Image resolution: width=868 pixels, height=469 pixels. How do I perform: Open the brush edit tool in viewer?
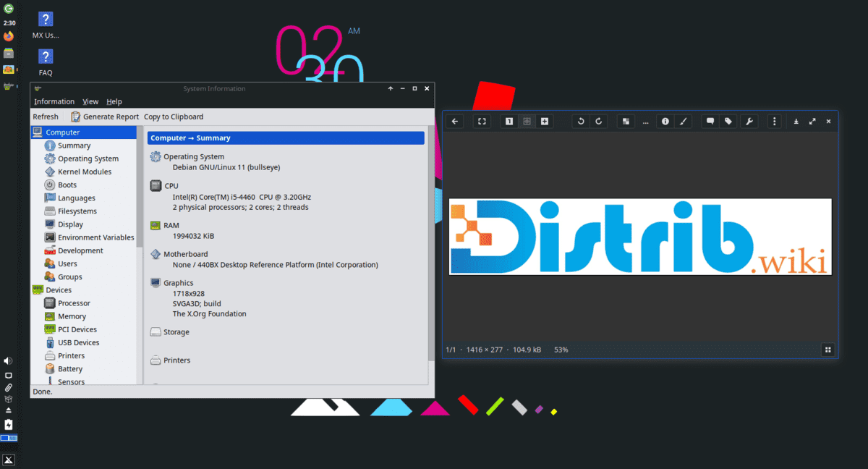coord(684,122)
